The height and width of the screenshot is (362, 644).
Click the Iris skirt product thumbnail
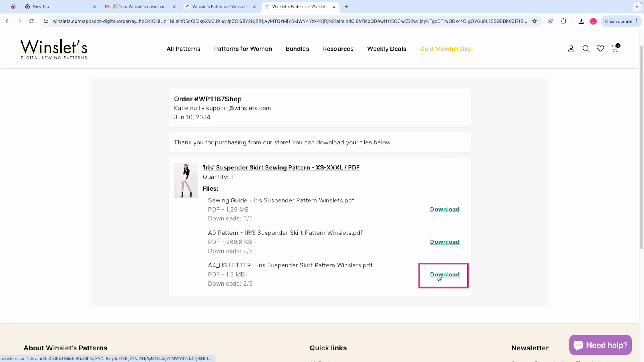186,181
